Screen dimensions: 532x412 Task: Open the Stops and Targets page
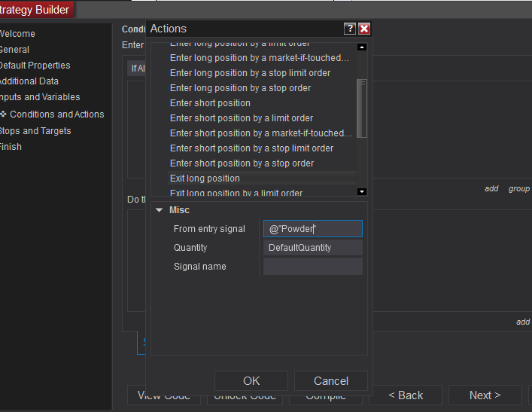[x=35, y=131]
